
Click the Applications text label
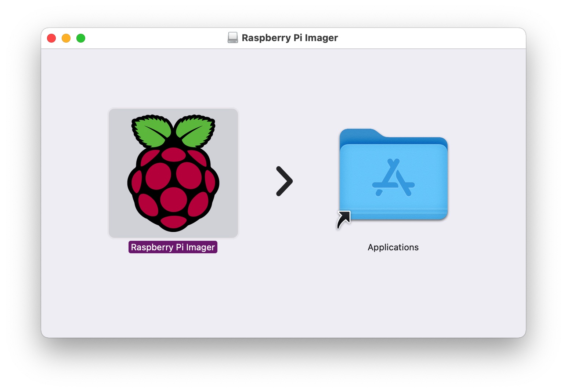(393, 247)
